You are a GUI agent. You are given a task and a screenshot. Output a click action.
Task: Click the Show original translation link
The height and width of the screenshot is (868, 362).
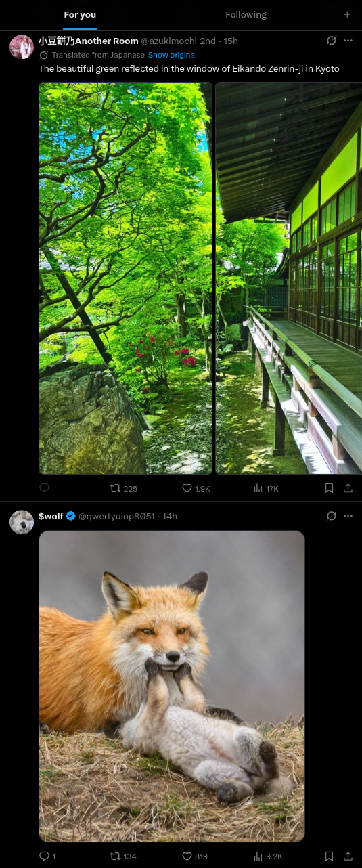[172, 55]
